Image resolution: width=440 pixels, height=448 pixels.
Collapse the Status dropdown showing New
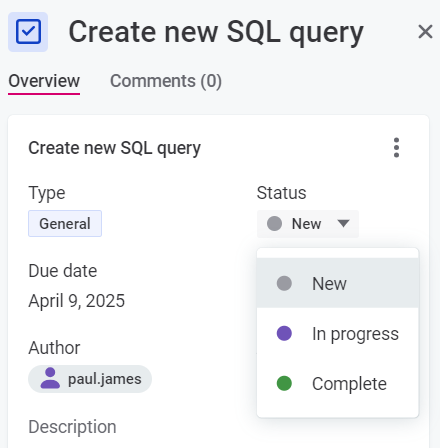tap(308, 224)
